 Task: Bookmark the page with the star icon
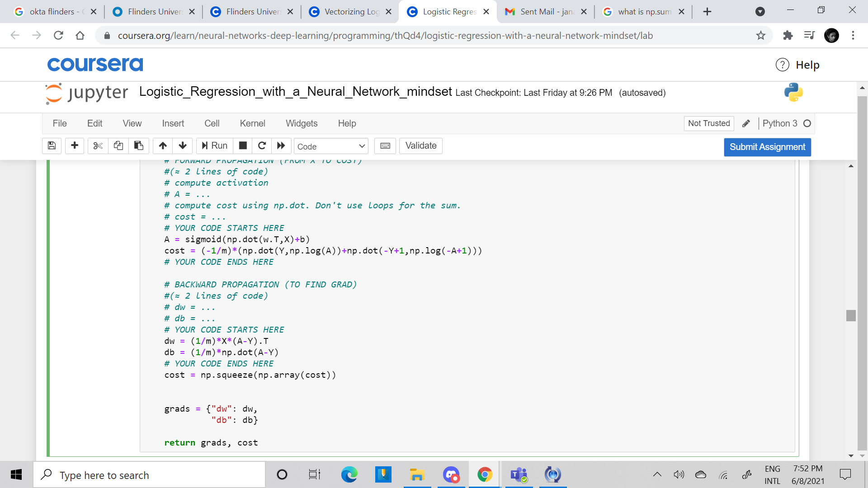tap(761, 35)
